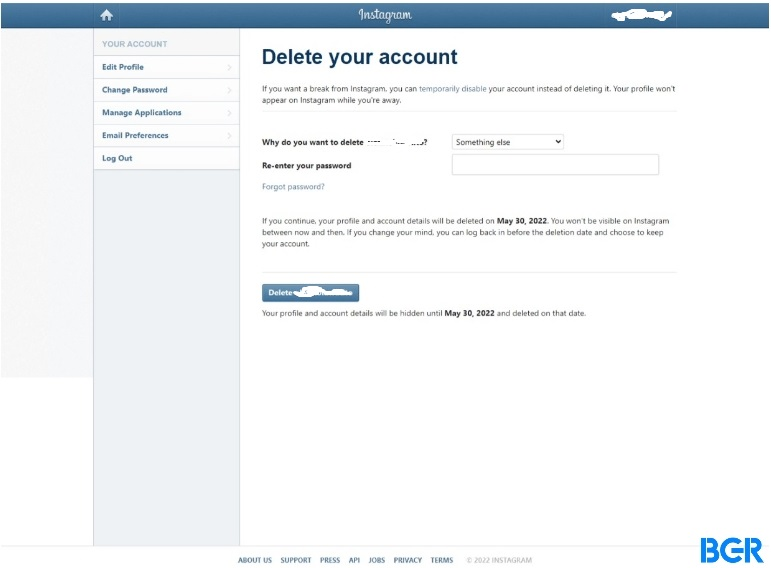Image resolution: width=771 pixels, height=568 pixels.
Task: Click the 'YOUR ACCOUNT' sidebar heading
Action: coord(135,44)
